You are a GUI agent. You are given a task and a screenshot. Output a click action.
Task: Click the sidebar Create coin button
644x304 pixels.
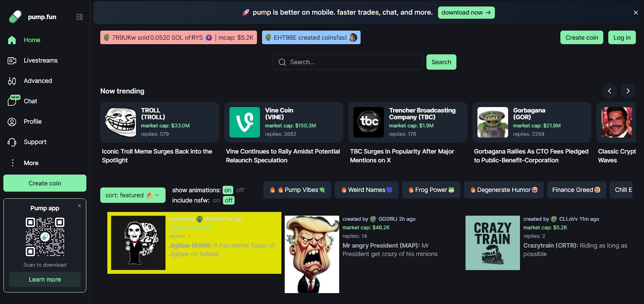(x=45, y=183)
